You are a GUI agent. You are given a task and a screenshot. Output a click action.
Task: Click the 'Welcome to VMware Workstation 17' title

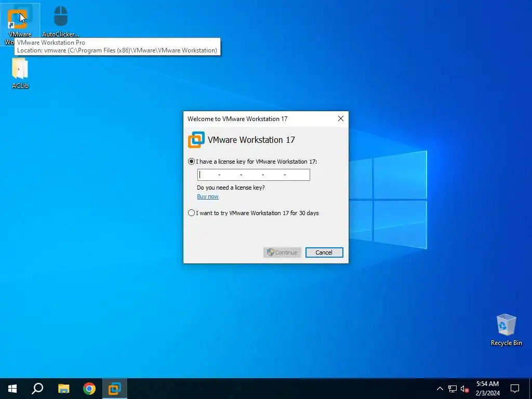237,119
